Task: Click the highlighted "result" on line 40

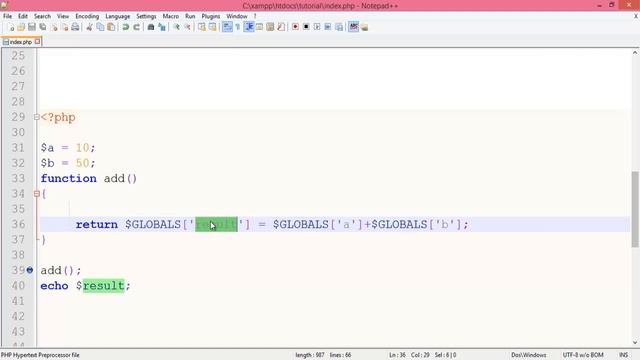Action: click(x=103, y=286)
